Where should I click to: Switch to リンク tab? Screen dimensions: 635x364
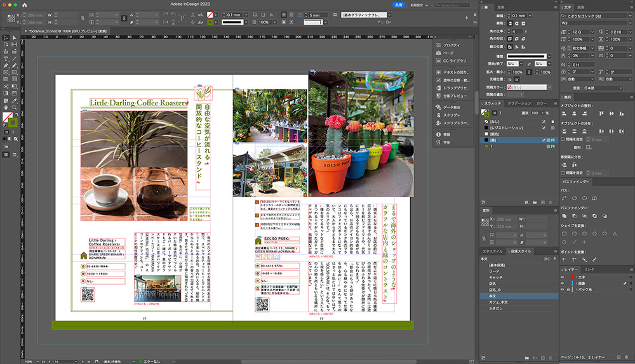pyautogui.click(x=589, y=270)
